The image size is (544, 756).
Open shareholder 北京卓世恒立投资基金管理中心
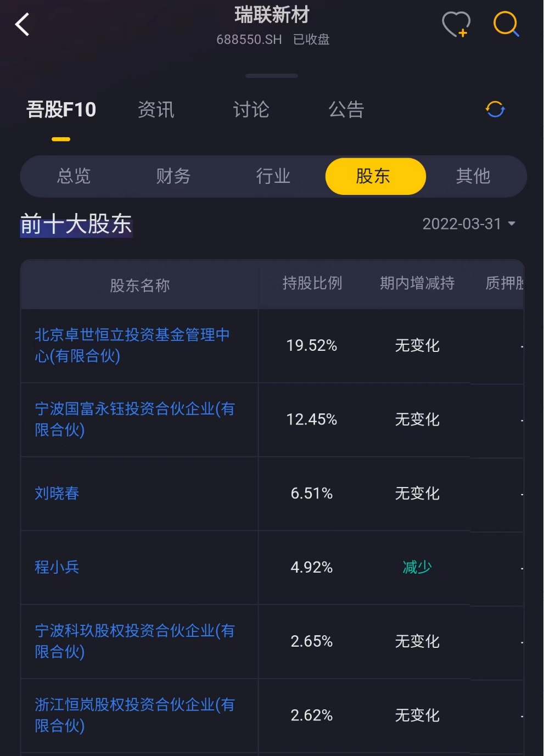[x=132, y=345]
